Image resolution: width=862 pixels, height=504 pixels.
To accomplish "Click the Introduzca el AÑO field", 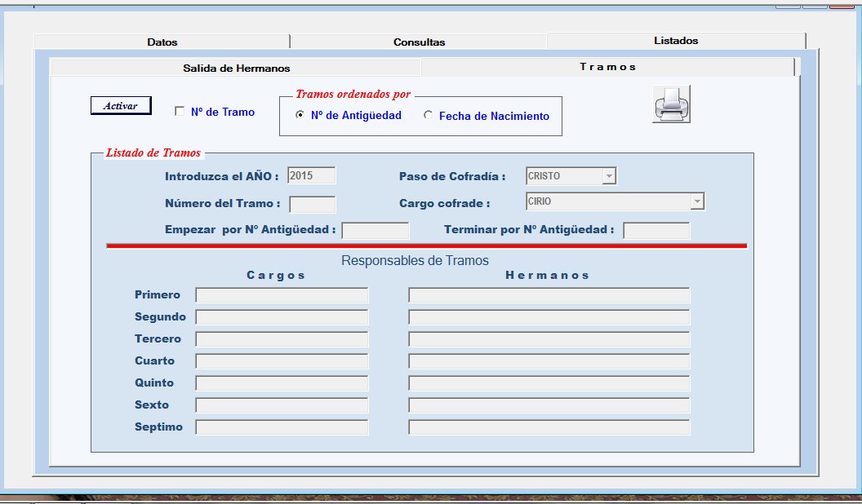I will coord(311,175).
